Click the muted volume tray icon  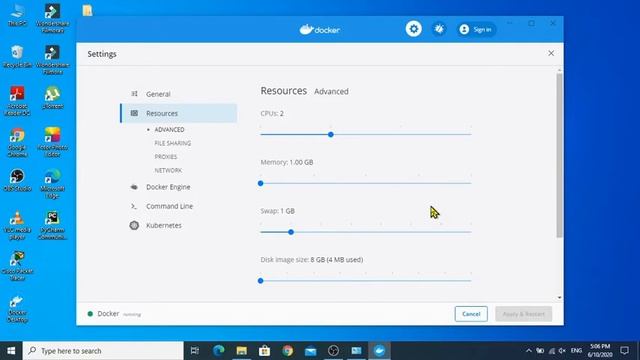(562, 351)
